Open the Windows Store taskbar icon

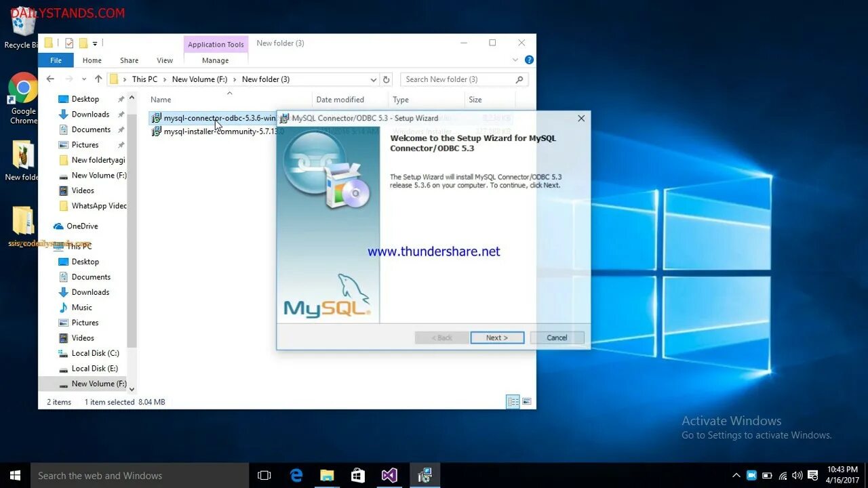(358, 476)
